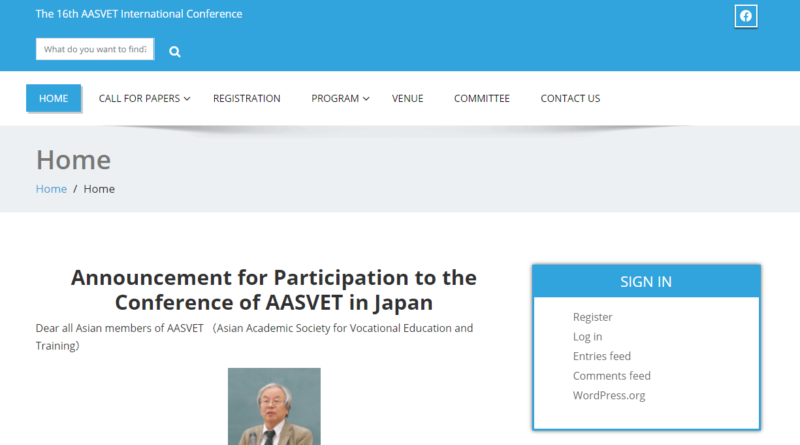
Task: Click the search magnifier icon
Action: pos(175,51)
